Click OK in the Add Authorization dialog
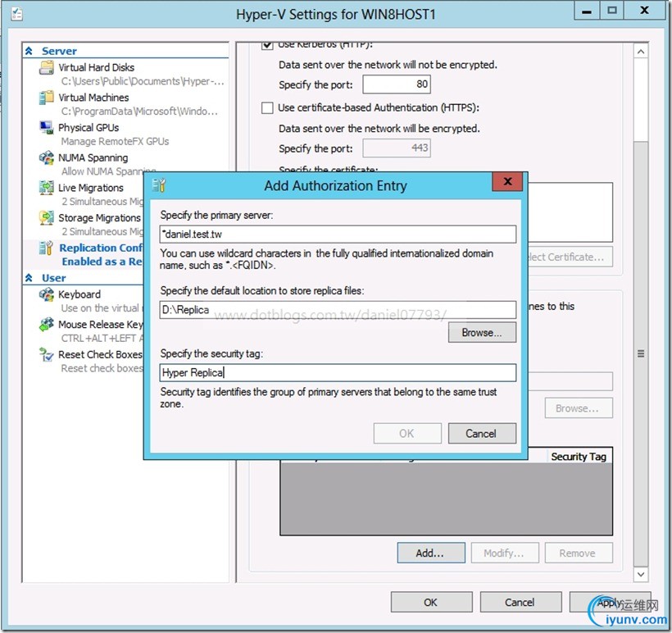This screenshot has height=633, width=672. click(407, 434)
